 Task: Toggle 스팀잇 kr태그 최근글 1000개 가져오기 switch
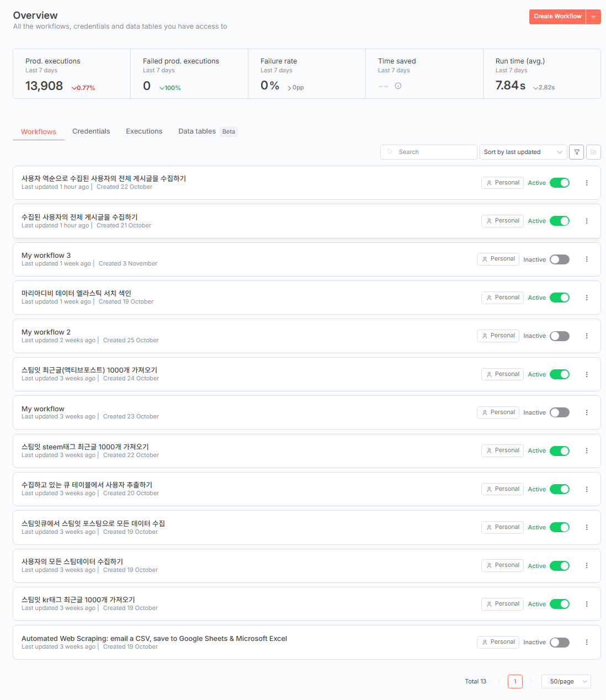(560, 604)
